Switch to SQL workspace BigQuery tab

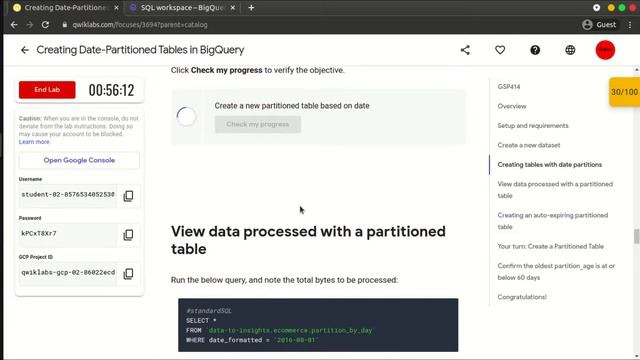tap(182, 8)
